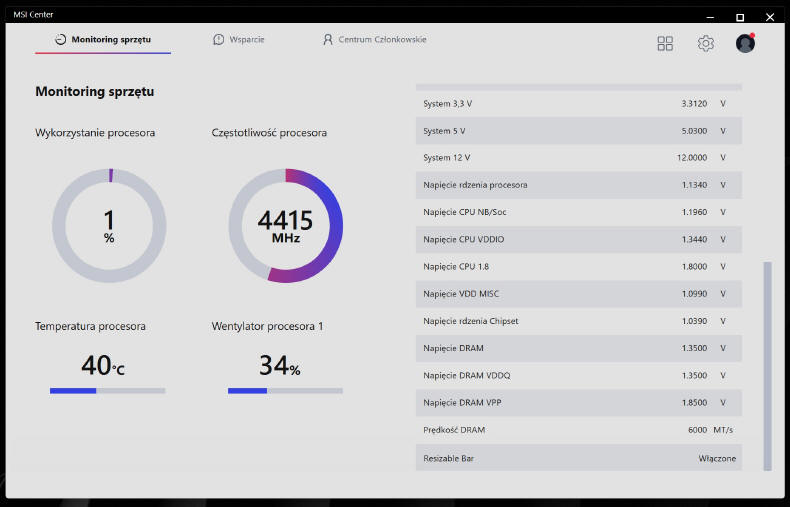Click the Wsparcie chat bubble icon

pyautogui.click(x=219, y=39)
